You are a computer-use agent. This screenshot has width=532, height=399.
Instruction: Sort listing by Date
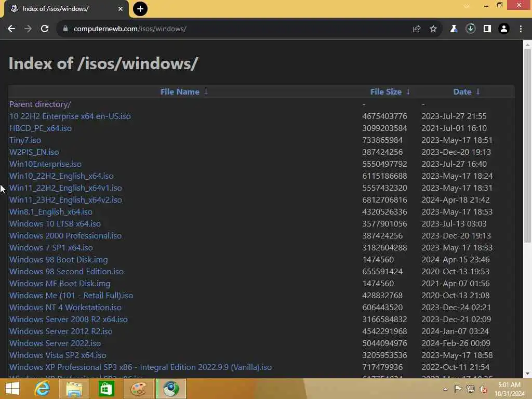coord(462,91)
